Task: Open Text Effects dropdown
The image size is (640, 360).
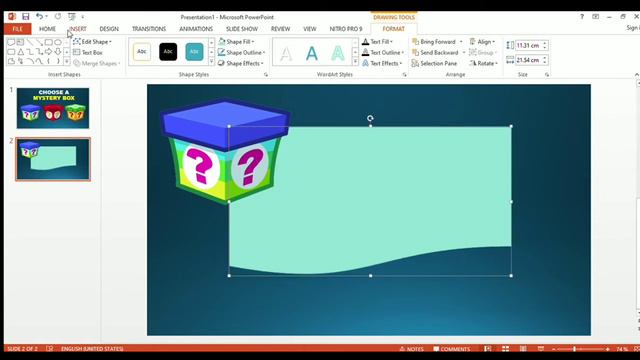Action: 382,63
